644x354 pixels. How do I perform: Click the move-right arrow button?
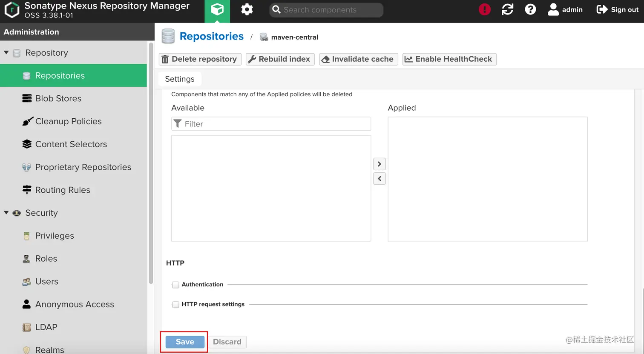tap(379, 164)
